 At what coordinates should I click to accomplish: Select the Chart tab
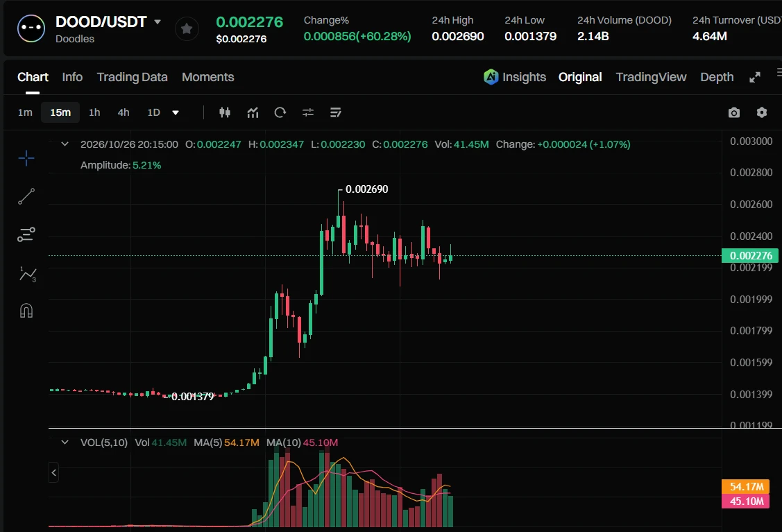[x=33, y=77]
